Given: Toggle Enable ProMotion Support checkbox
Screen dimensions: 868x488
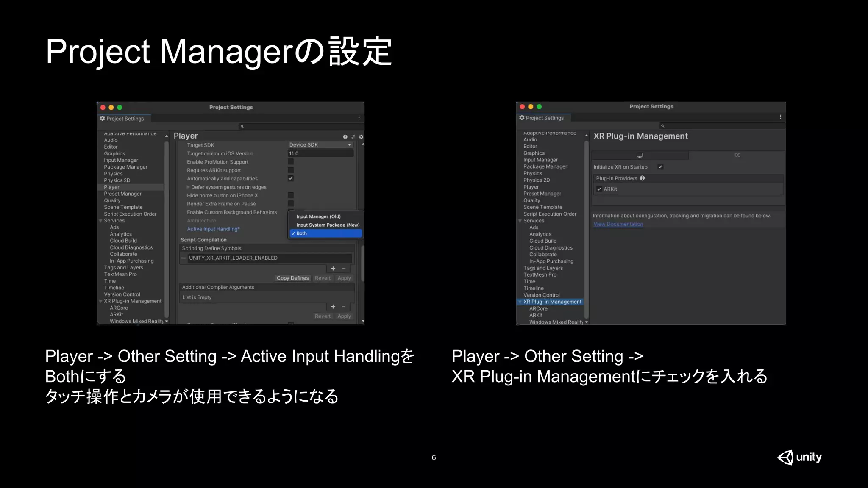Looking at the screenshot, I should 291,162.
